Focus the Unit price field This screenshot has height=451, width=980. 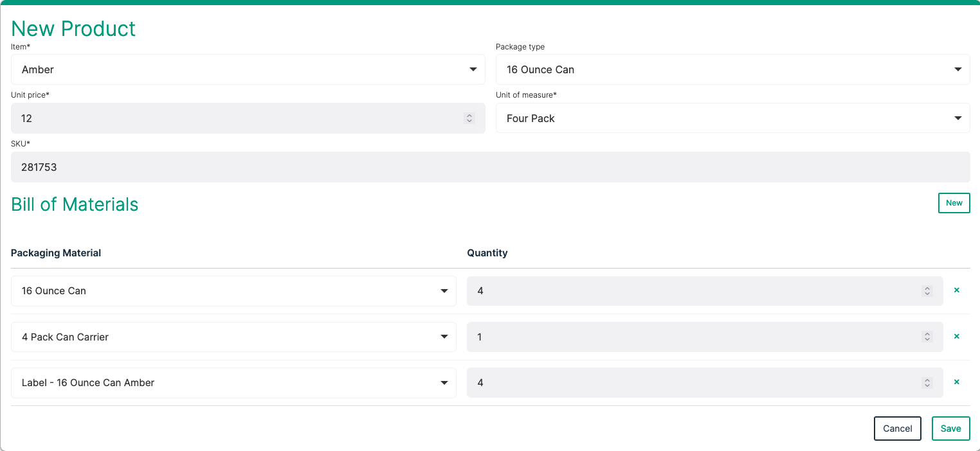point(248,118)
